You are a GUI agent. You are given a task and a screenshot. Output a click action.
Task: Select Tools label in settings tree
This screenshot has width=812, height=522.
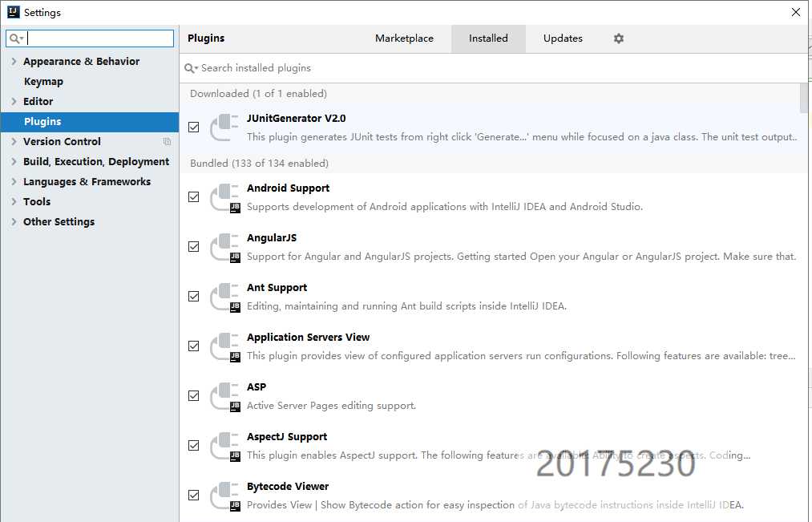pos(37,201)
